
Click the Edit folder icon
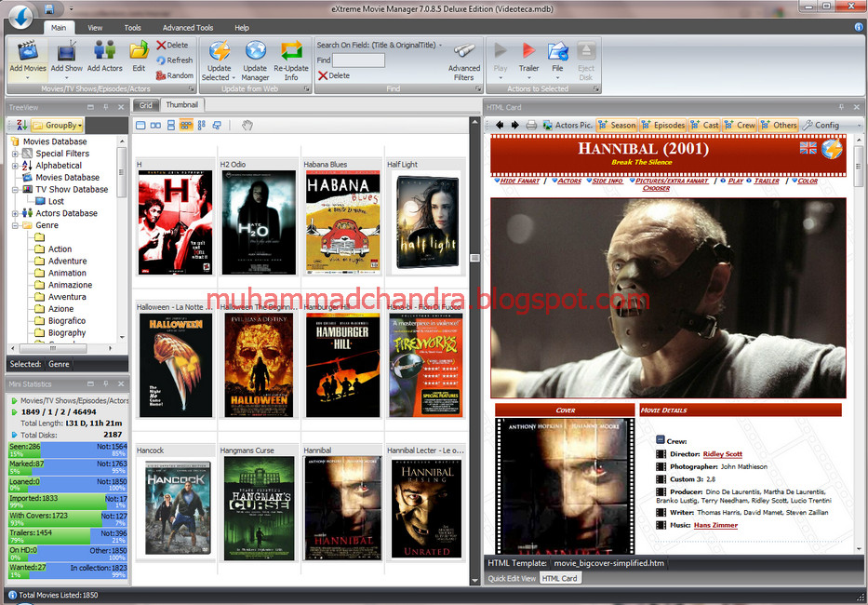(x=139, y=51)
